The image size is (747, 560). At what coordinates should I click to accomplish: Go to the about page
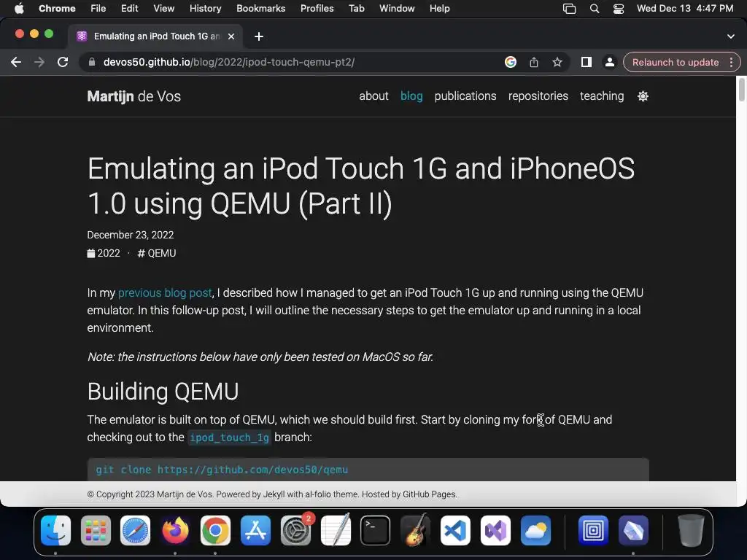[373, 96]
